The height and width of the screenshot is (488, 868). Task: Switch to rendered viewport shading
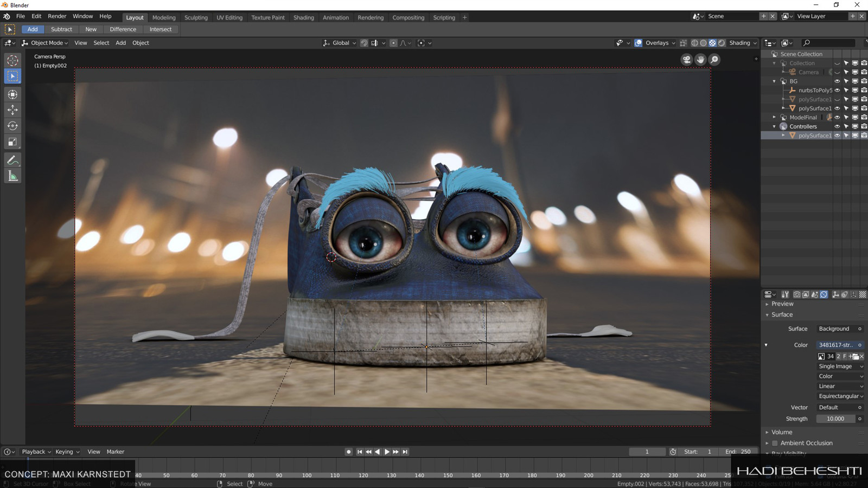722,43
